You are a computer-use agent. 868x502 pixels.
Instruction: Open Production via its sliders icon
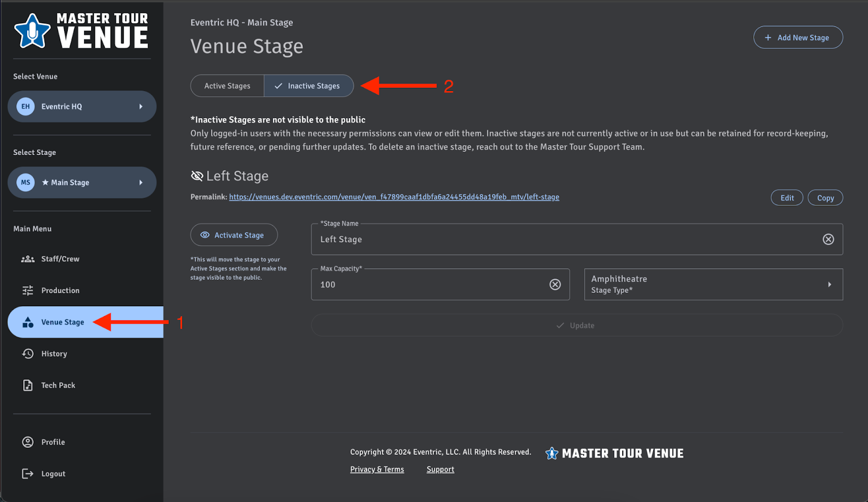(28, 290)
